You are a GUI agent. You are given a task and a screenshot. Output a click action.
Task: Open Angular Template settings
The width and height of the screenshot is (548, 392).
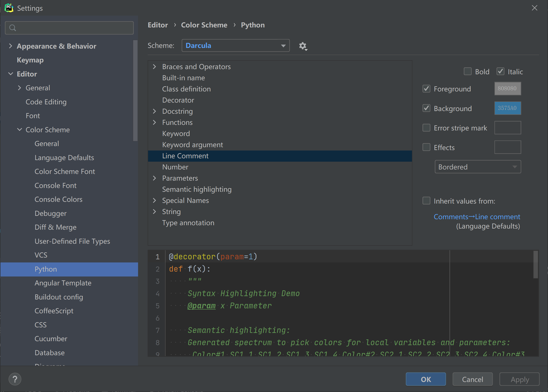[x=63, y=283]
